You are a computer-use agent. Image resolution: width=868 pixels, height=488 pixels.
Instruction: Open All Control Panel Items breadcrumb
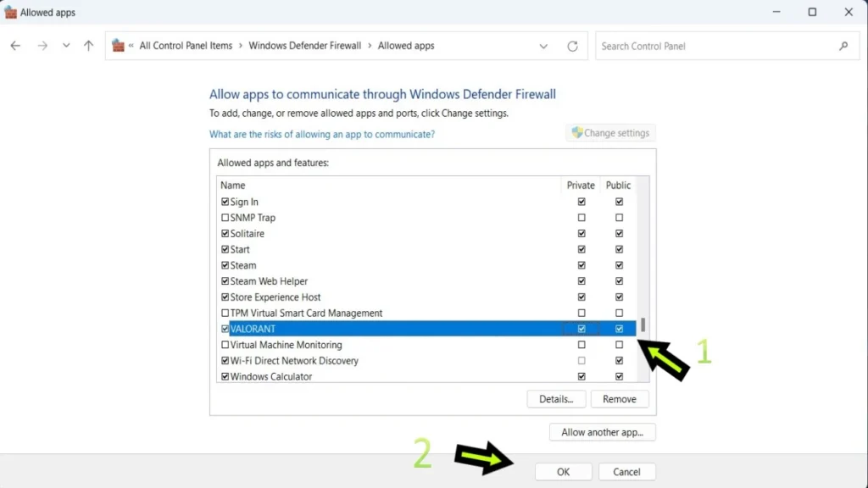tap(186, 46)
